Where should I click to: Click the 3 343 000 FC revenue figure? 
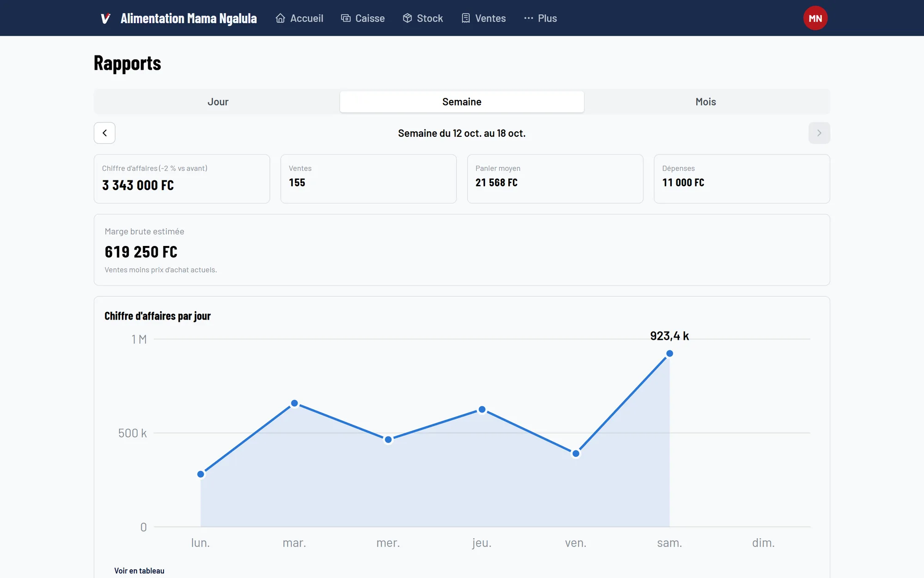click(138, 185)
